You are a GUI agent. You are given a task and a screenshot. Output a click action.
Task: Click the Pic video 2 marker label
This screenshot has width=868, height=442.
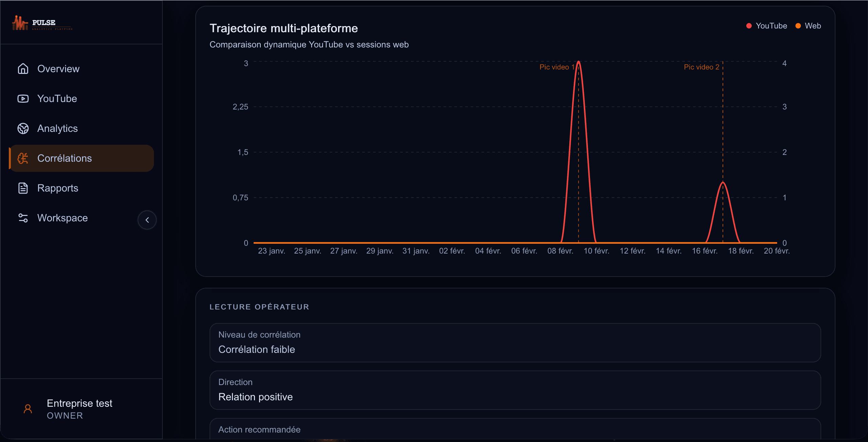(701, 67)
